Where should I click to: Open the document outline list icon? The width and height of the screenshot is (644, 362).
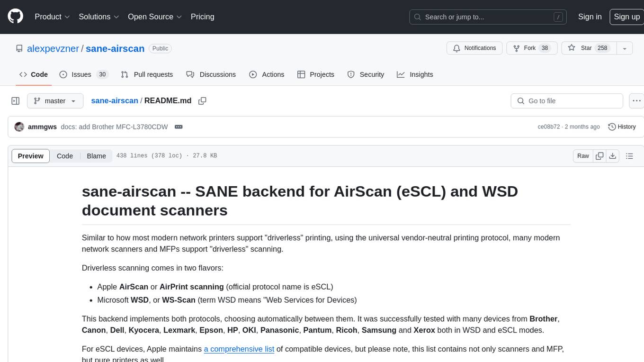pyautogui.click(x=629, y=156)
